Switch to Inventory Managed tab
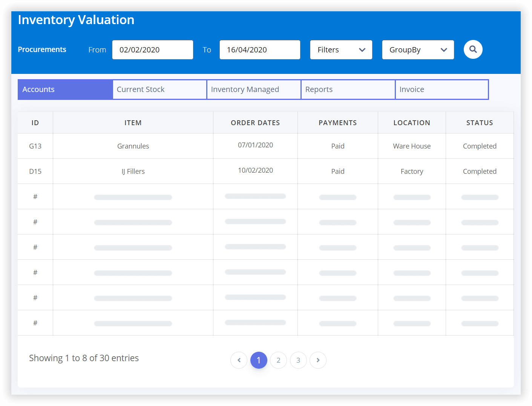The image size is (532, 406). click(254, 89)
